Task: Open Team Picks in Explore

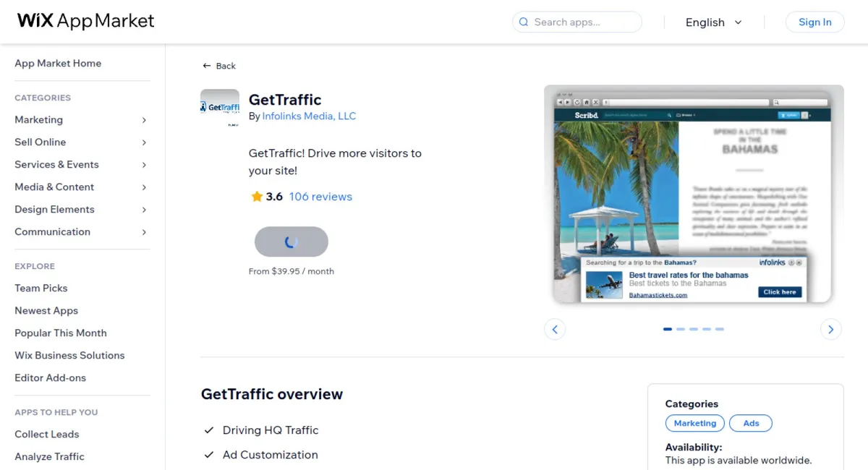Action: pos(41,289)
